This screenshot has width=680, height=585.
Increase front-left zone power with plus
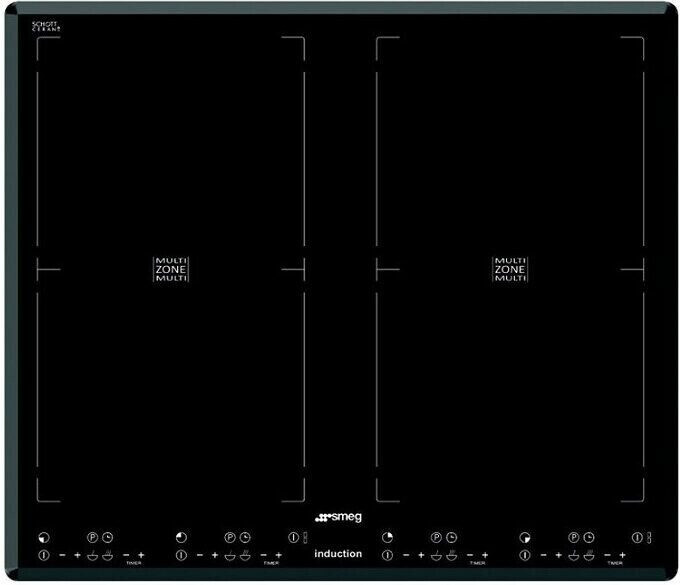tap(77, 555)
